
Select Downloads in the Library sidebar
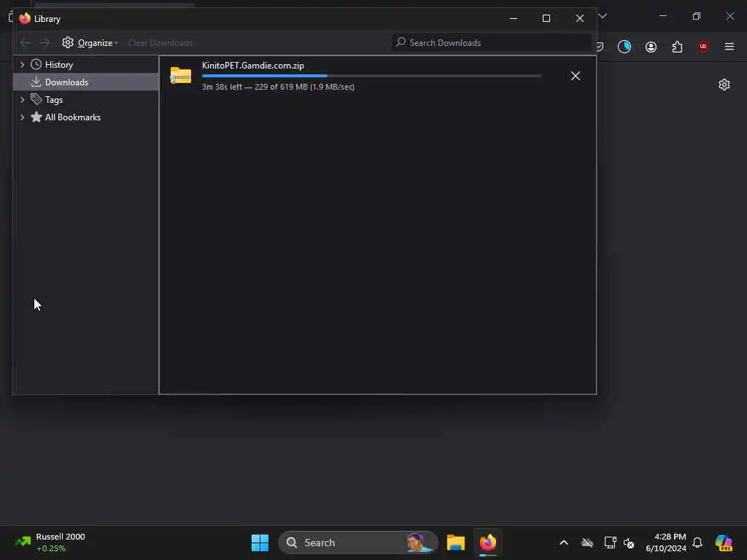point(86,82)
